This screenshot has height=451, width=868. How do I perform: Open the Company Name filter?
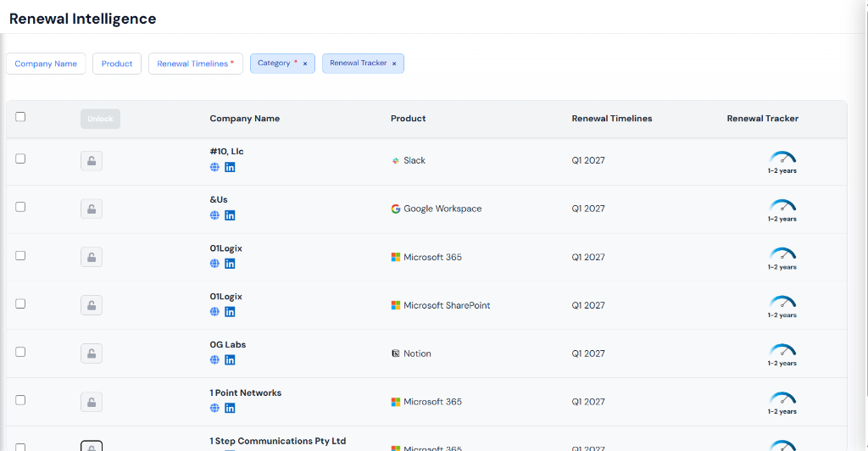click(x=46, y=64)
